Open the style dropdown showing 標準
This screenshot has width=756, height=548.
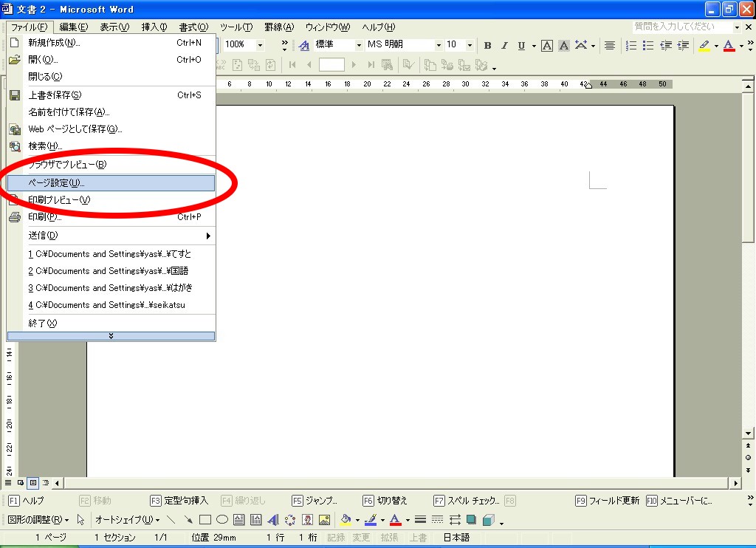click(359, 45)
